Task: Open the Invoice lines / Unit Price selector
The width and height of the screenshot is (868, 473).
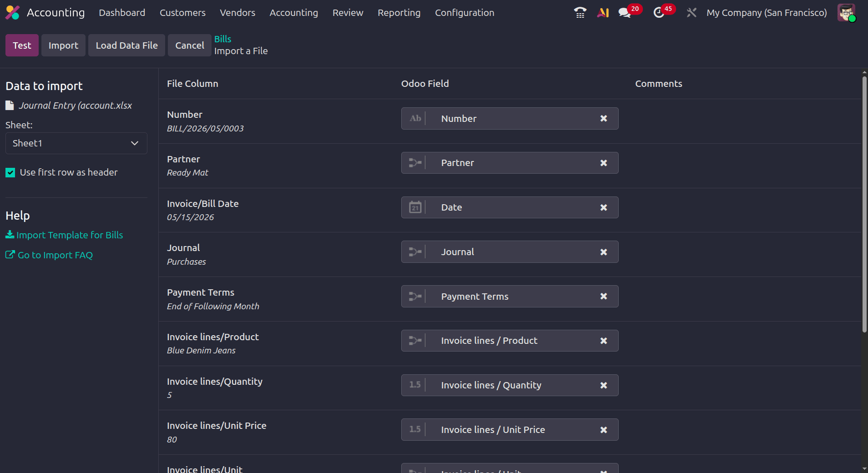Action: [510, 430]
